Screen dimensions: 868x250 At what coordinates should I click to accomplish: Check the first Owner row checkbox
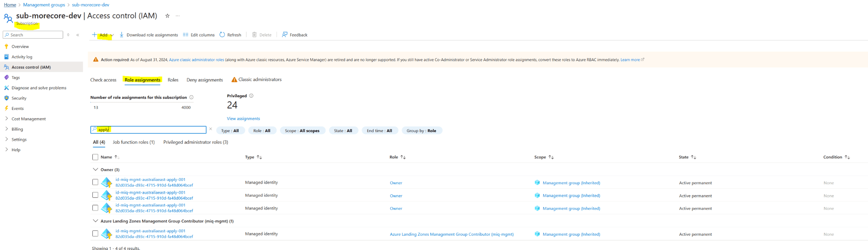coord(95,182)
